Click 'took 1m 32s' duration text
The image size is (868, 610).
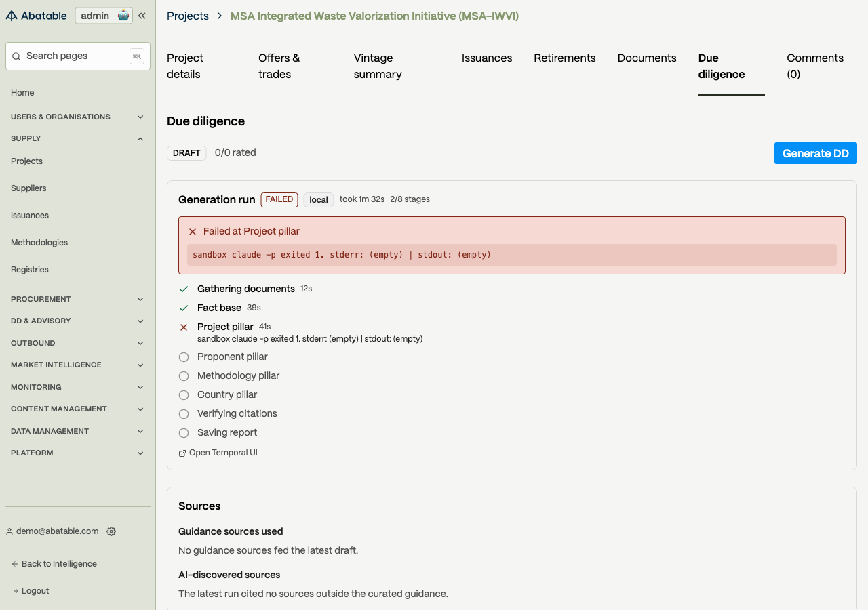click(x=362, y=199)
